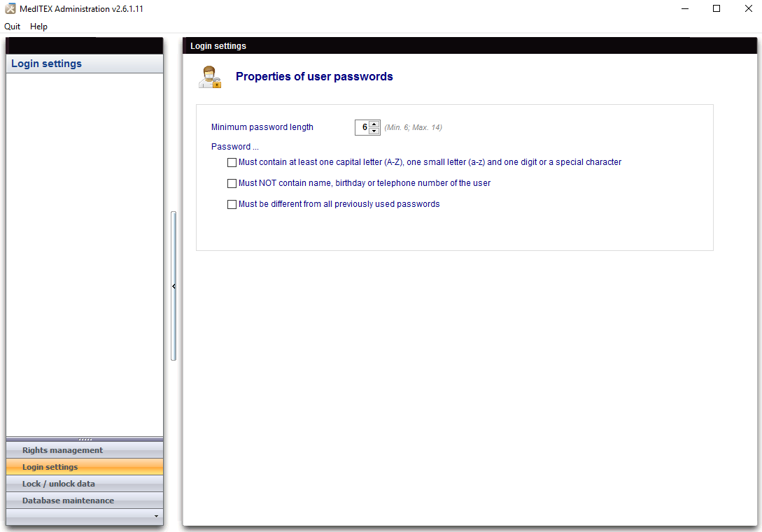Click the MedITEX app icon in title bar

[x=10, y=9]
